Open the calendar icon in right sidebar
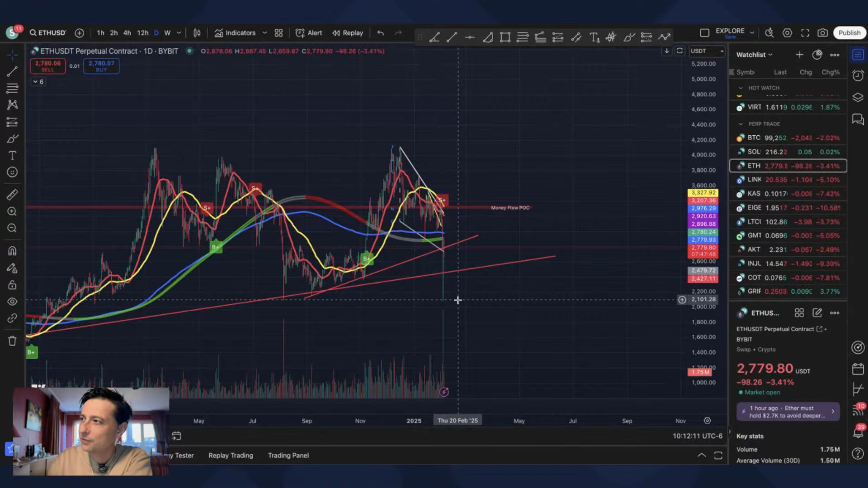This screenshot has width=868, height=488. point(858,369)
